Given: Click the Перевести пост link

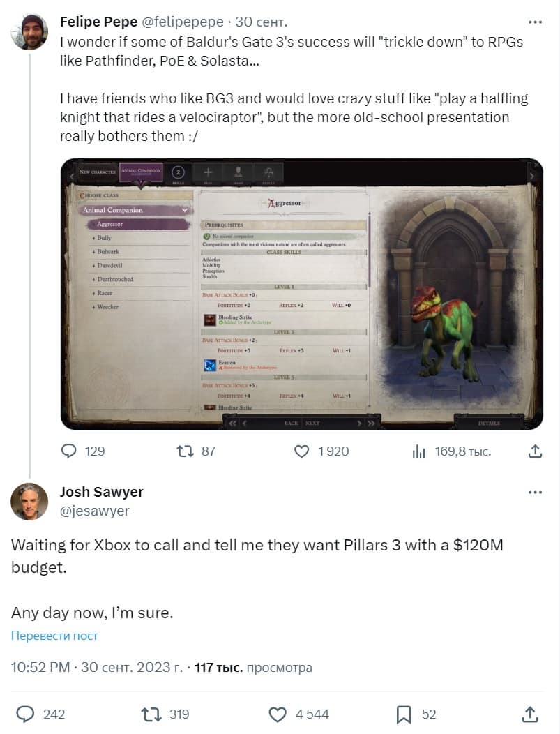Looking at the screenshot, I should (54, 636).
